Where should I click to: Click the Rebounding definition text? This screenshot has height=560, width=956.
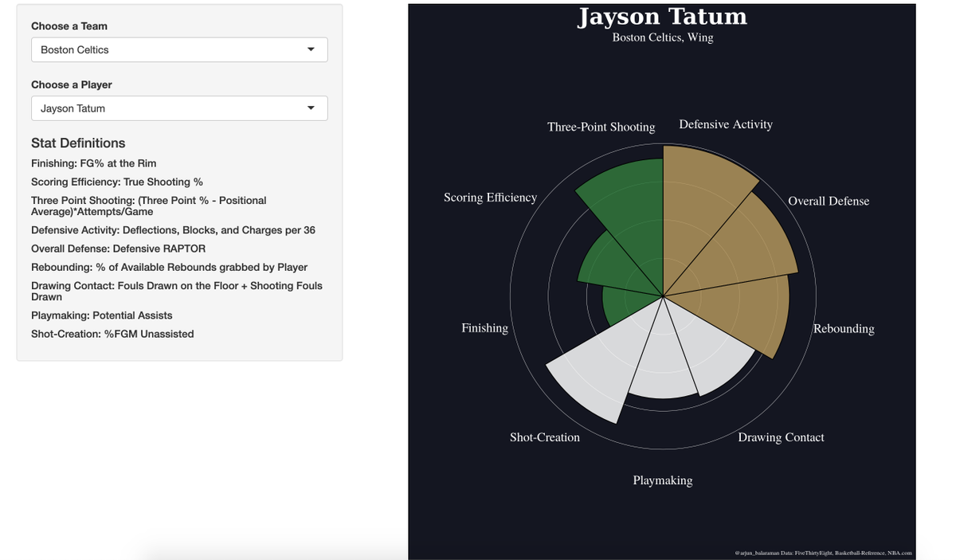click(169, 267)
